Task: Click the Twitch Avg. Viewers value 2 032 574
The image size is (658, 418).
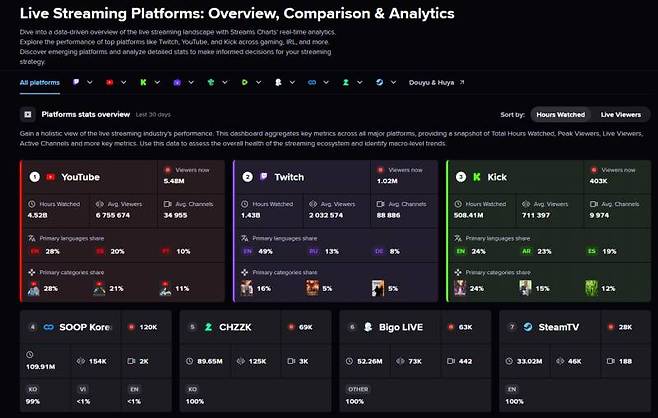Action: 326,215
